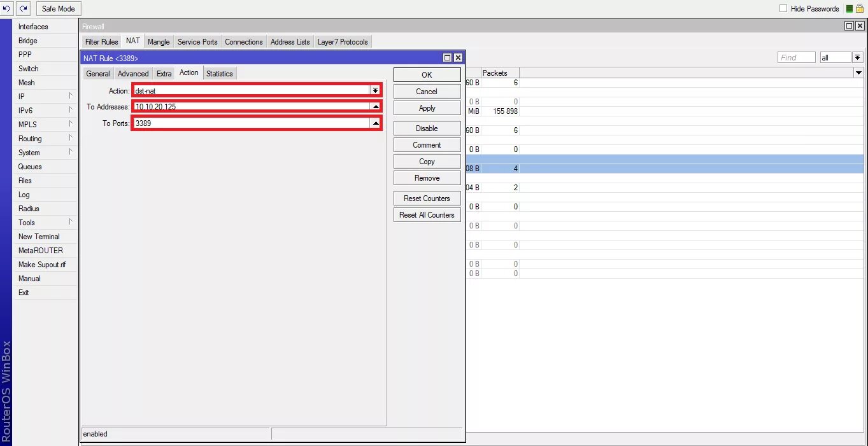Viewport: 868px width, 446px height.
Task: Click the To Ports field 3389
Action: click(252, 123)
